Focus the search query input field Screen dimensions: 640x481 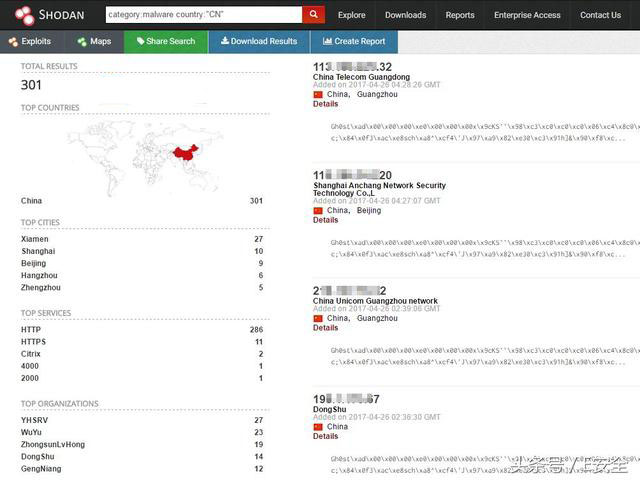204,15
